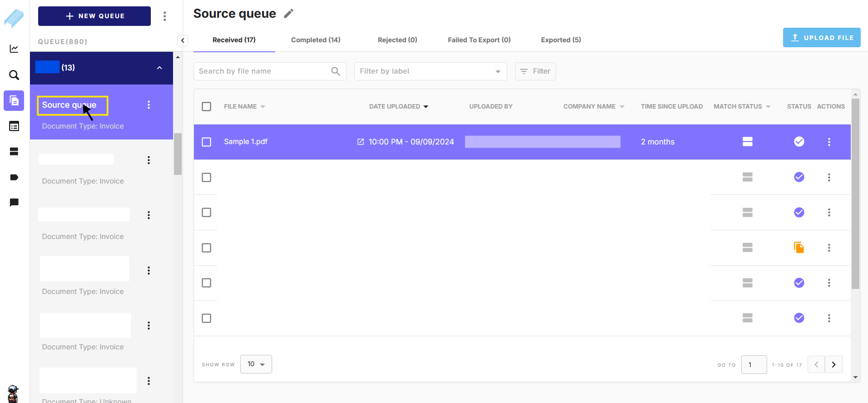Open the user avatar at bottom left
Viewport: 868px width, 403px height.
(x=13, y=394)
